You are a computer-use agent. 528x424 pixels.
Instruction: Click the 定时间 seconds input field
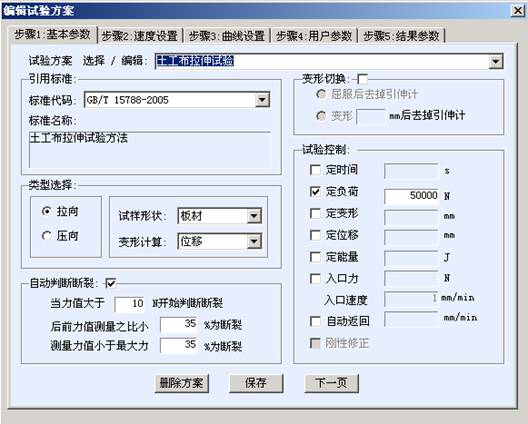(411, 171)
